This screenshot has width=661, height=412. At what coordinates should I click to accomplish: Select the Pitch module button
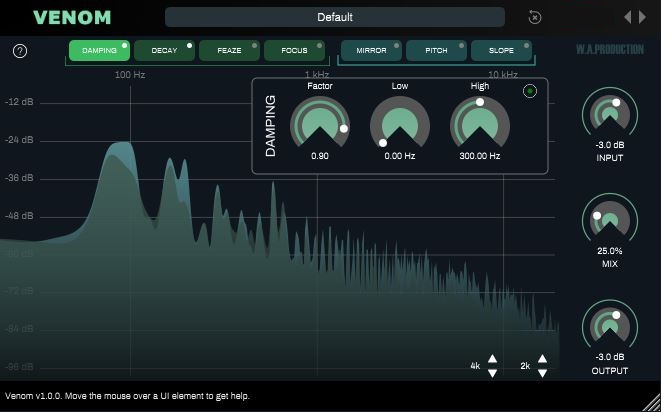pyautogui.click(x=436, y=51)
